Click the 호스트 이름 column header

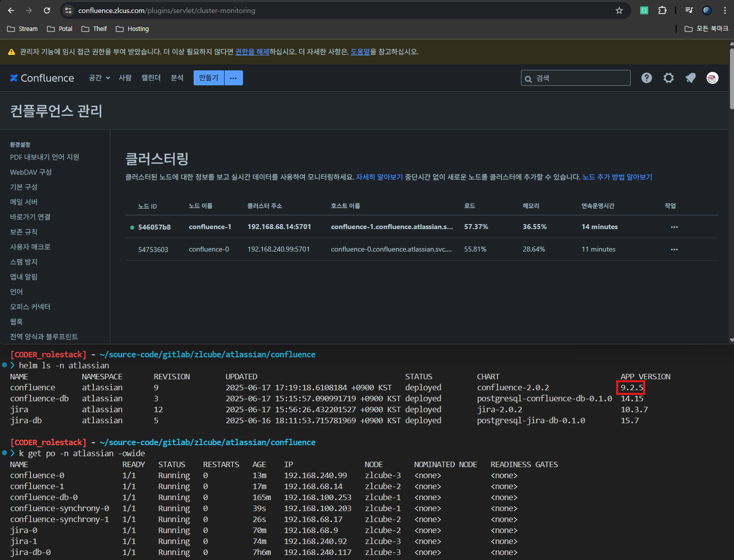(x=345, y=206)
